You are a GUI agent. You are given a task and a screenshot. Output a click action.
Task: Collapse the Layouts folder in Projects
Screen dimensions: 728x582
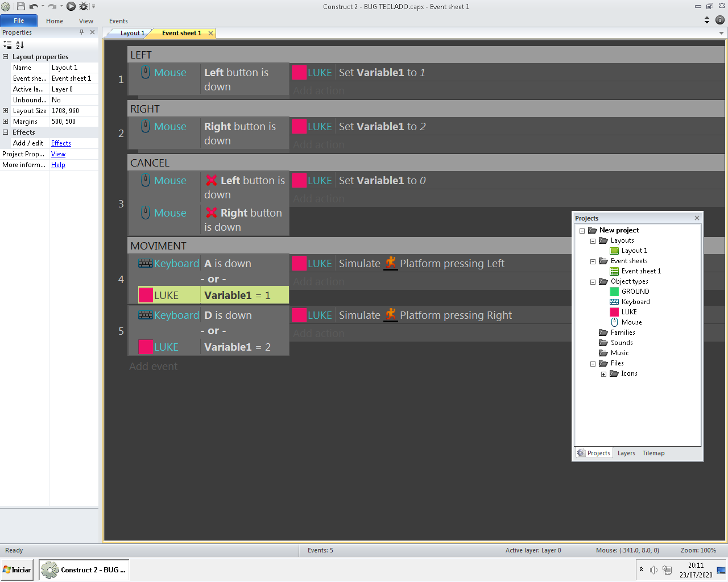tap(593, 241)
